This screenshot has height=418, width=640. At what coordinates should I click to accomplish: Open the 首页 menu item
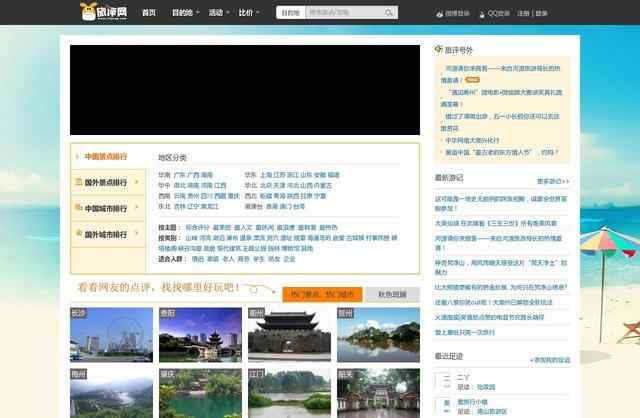coord(149,13)
